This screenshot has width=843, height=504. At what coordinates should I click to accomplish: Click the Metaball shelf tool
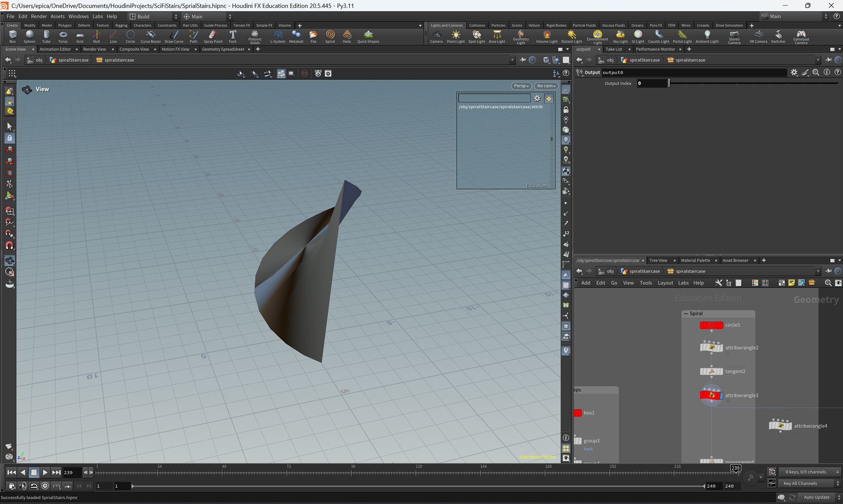(x=296, y=36)
